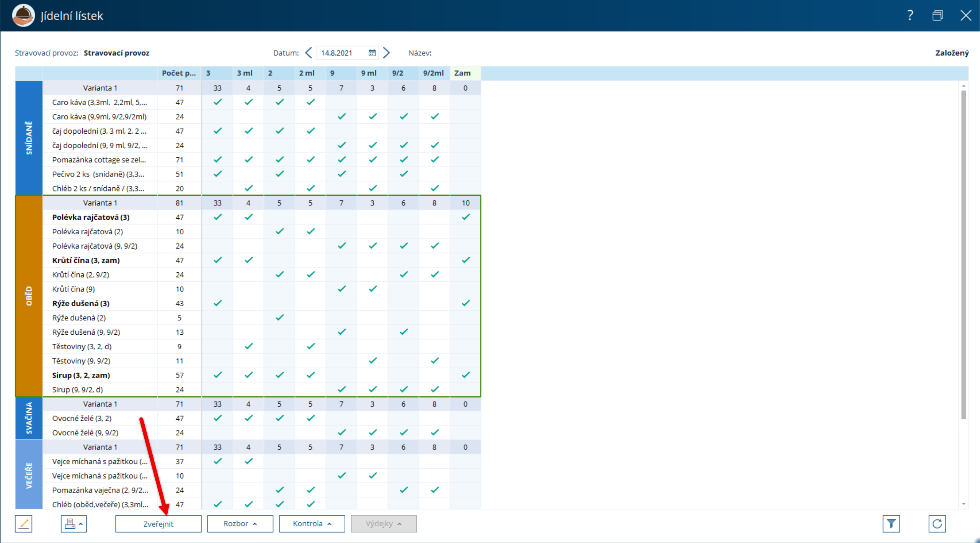Click the pencil edit icon
Viewport: 980px width, 543px height.
[23, 523]
